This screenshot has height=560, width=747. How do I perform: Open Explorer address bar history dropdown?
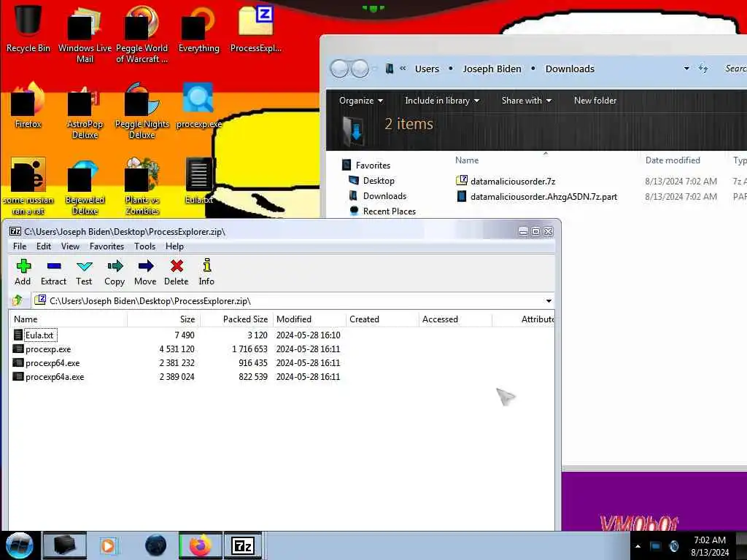[x=686, y=69]
